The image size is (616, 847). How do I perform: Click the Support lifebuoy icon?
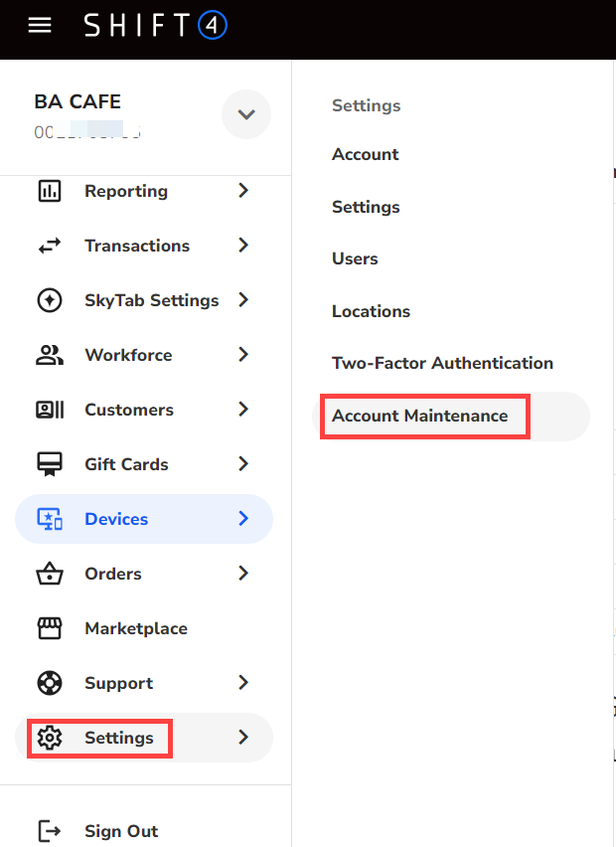tap(49, 683)
